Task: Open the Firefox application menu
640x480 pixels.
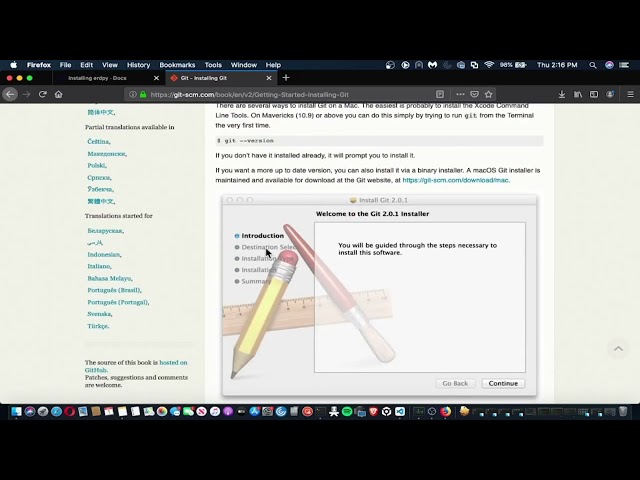Action: [x=39, y=65]
